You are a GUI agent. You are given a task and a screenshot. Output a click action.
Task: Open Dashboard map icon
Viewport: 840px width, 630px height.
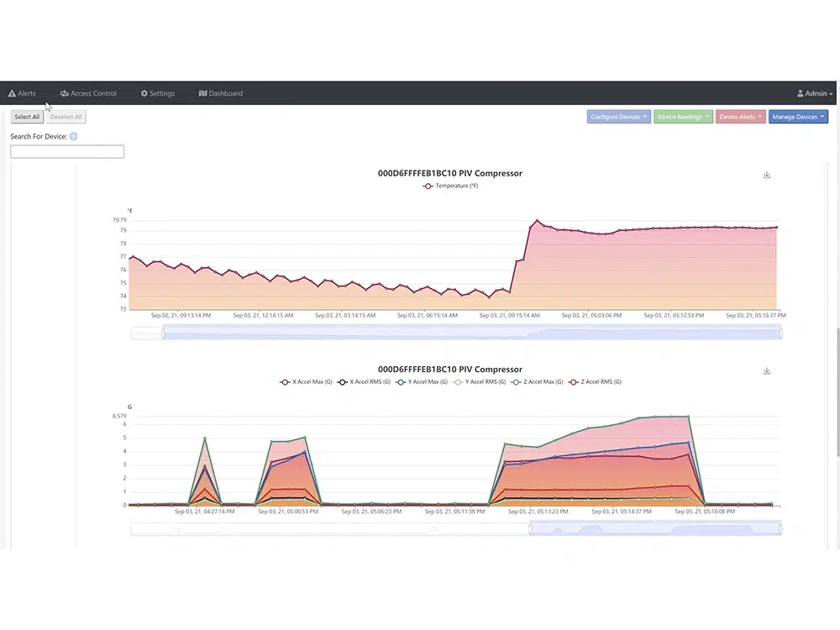click(202, 93)
